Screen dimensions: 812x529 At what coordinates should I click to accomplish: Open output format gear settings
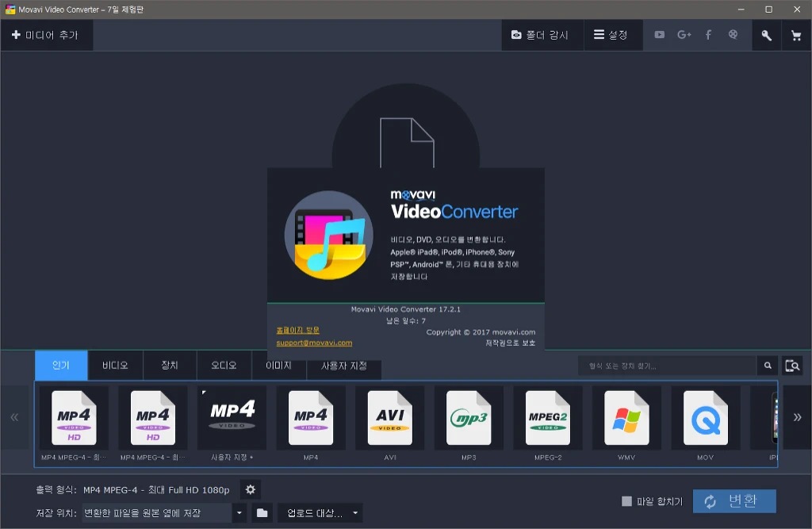click(x=250, y=489)
